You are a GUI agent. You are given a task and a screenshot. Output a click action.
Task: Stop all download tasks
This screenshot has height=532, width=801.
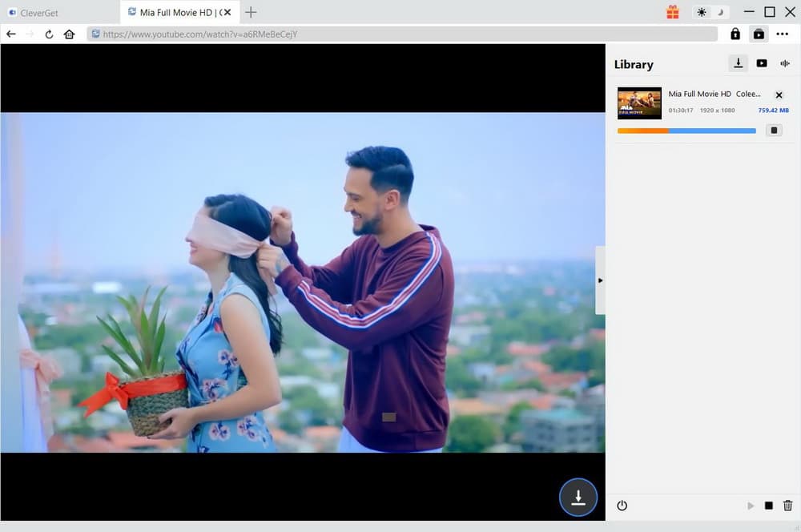tap(769, 506)
